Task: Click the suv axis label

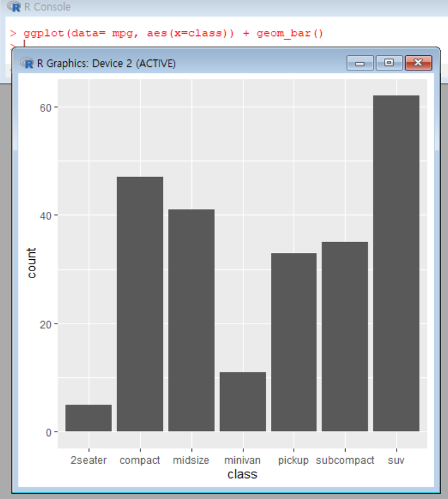Action: [x=396, y=461]
